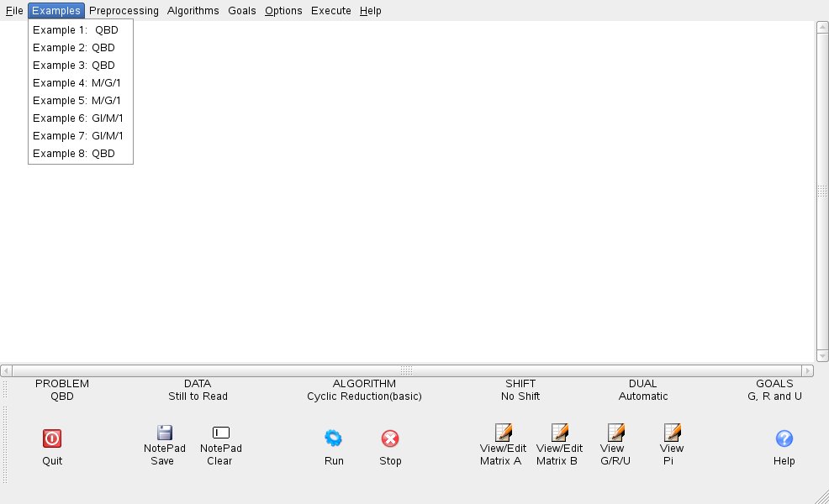Image resolution: width=829 pixels, height=504 pixels.
Task: Open the Execute menu in menu bar
Action: [x=331, y=11]
